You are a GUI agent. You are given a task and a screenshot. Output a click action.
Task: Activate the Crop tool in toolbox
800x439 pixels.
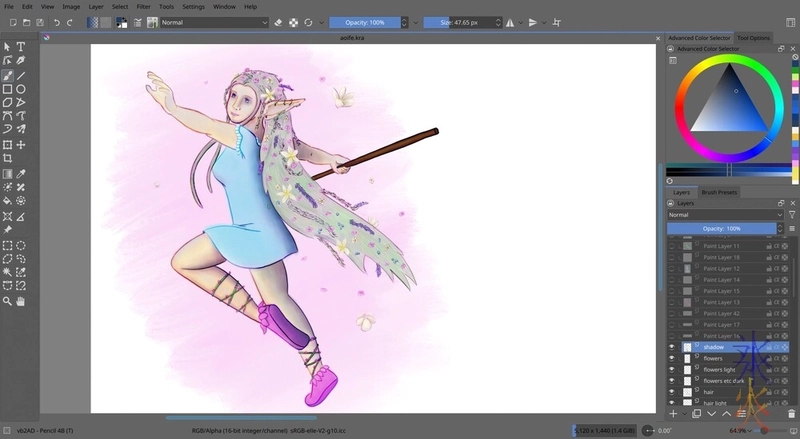(8, 158)
